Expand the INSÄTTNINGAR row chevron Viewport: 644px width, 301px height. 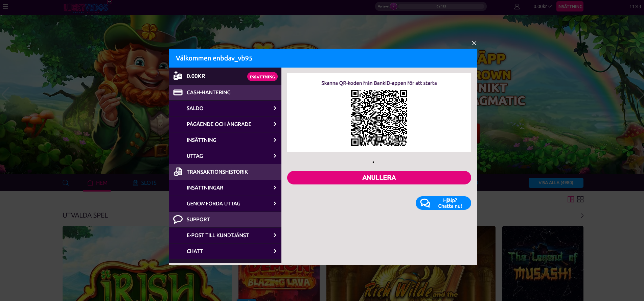pyautogui.click(x=275, y=187)
